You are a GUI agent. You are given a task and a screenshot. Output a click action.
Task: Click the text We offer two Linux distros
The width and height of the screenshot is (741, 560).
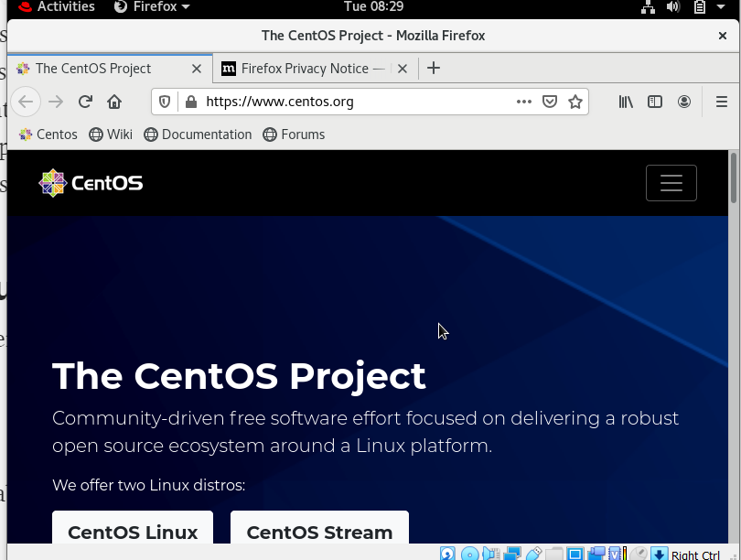(149, 485)
